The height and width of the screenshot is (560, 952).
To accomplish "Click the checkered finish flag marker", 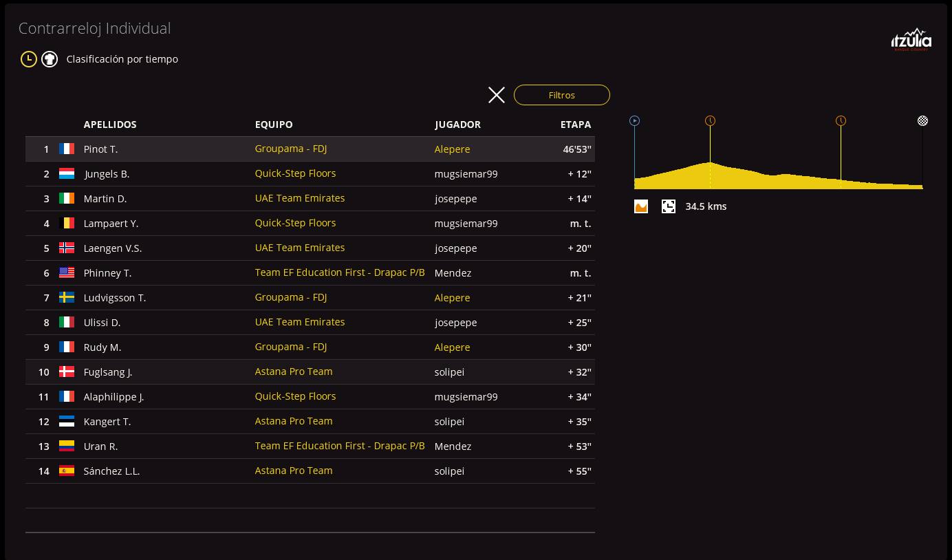I will [x=922, y=121].
